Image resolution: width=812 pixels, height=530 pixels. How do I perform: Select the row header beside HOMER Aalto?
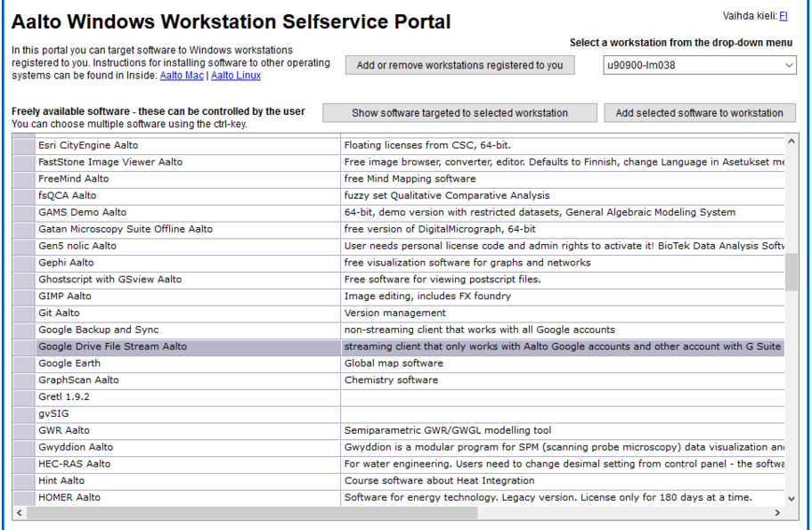[x=24, y=497]
